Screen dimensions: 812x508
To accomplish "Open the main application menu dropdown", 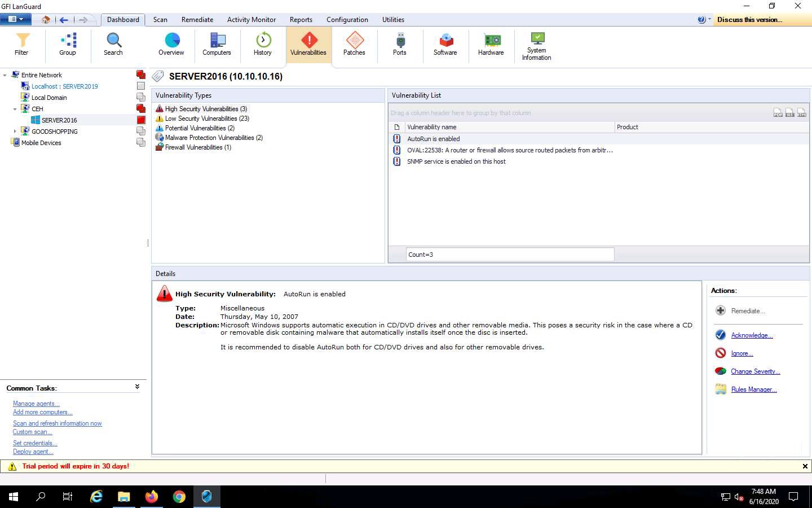I will click(16, 19).
